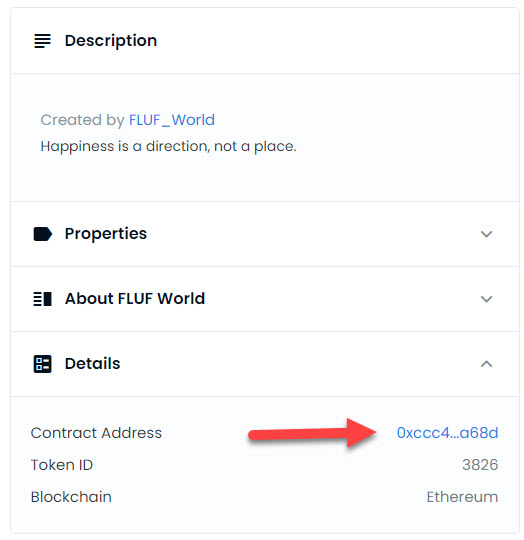
Task: Click the About FLUF World column icon
Action: (x=42, y=299)
